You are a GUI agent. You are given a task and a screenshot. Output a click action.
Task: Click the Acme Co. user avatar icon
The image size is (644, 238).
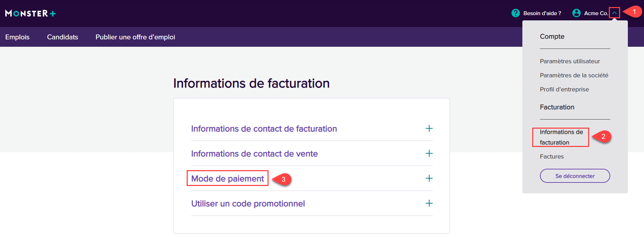[576, 13]
